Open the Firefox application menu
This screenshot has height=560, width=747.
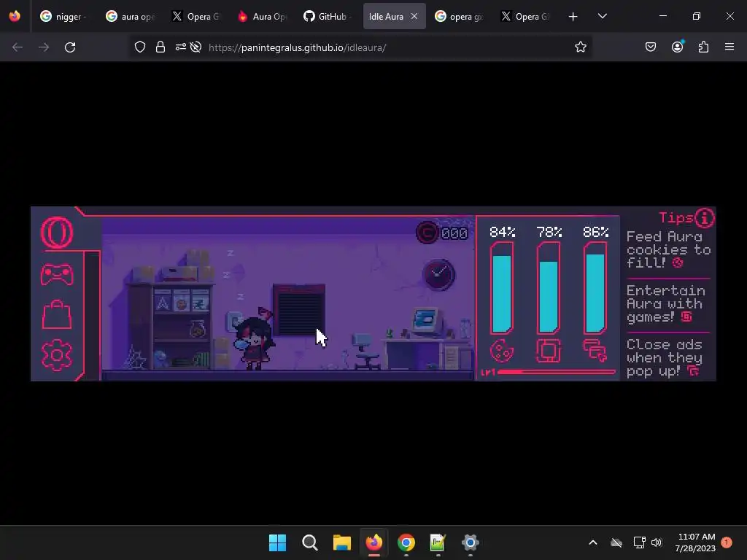click(x=729, y=47)
